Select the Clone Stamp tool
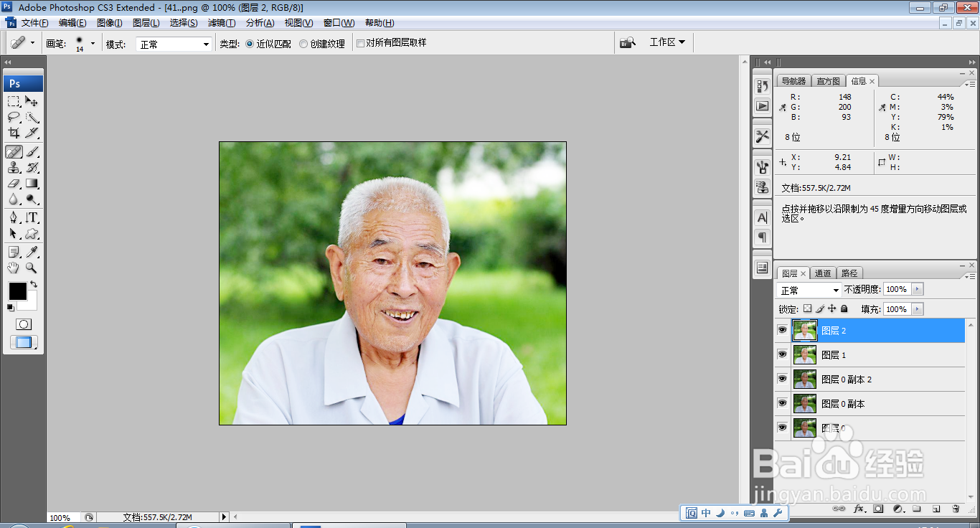980x528 pixels. tap(14, 167)
